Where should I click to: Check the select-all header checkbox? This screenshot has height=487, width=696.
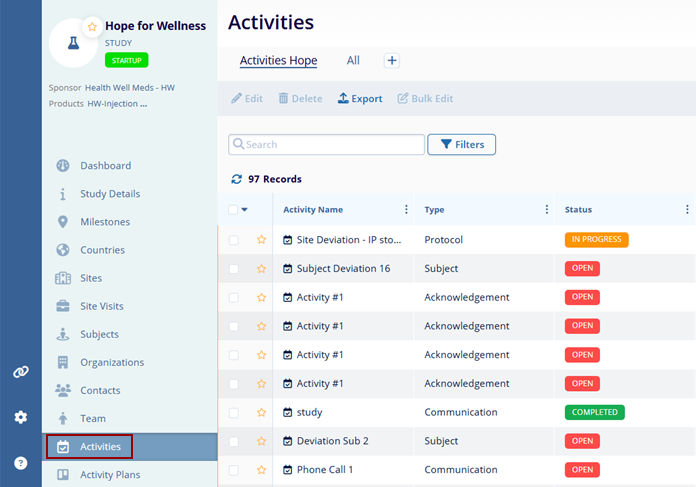tap(233, 210)
